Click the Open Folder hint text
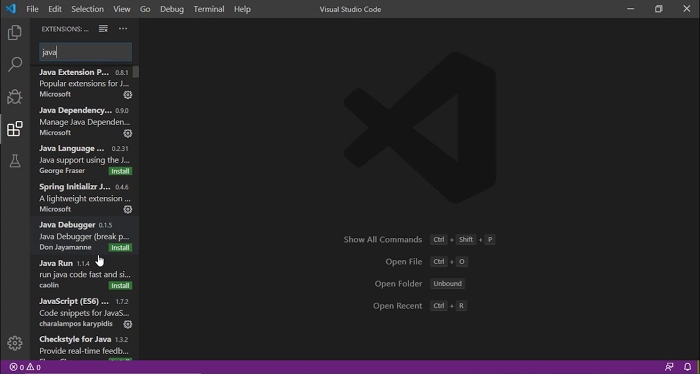This screenshot has height=374, width=700. [x=398, y=284]
